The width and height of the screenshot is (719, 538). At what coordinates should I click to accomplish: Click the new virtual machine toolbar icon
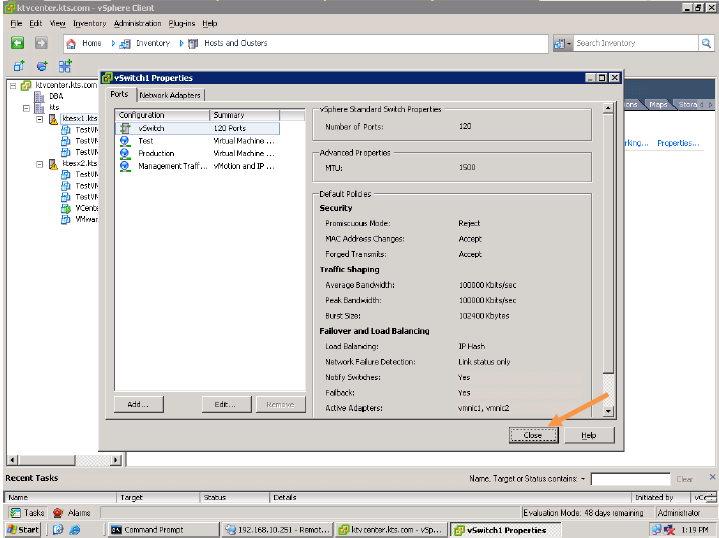point(19,66)
